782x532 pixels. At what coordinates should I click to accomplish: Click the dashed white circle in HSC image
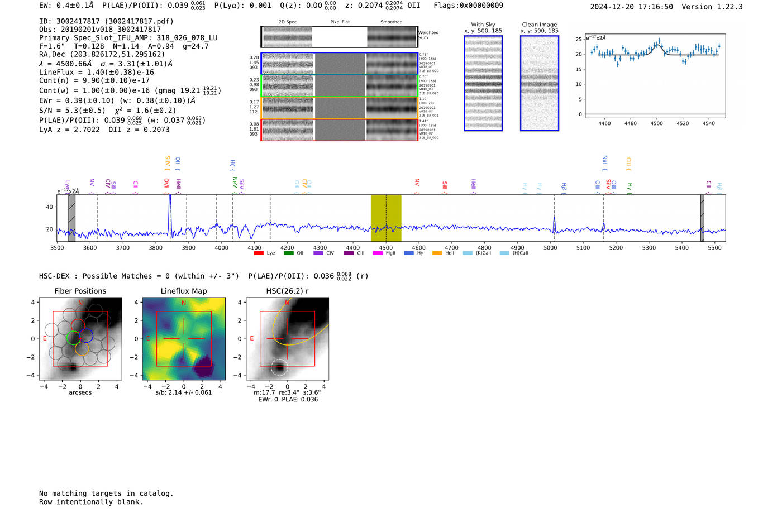pyautogui.click(x=279, y=367)
